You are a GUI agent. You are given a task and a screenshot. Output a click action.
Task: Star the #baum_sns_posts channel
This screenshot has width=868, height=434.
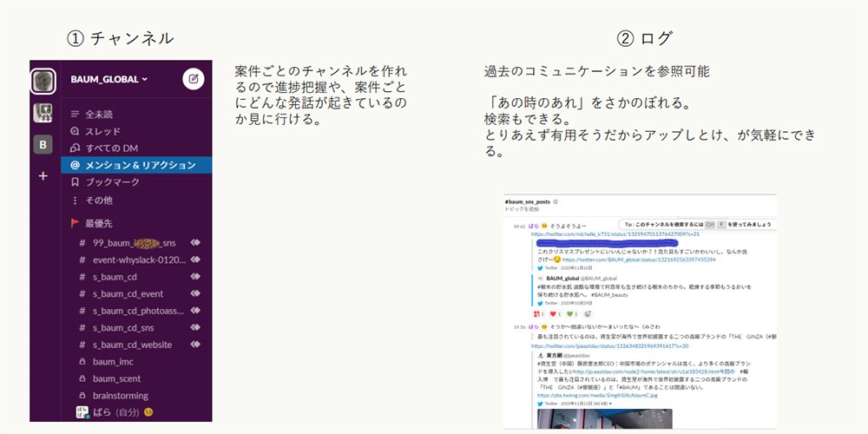click(x=556, y=202)
